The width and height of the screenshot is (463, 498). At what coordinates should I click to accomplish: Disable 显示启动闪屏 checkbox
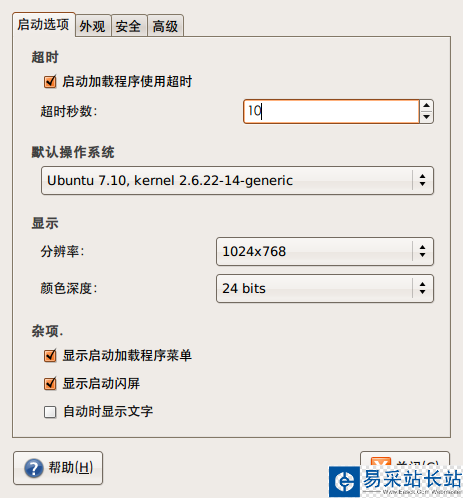50,384
